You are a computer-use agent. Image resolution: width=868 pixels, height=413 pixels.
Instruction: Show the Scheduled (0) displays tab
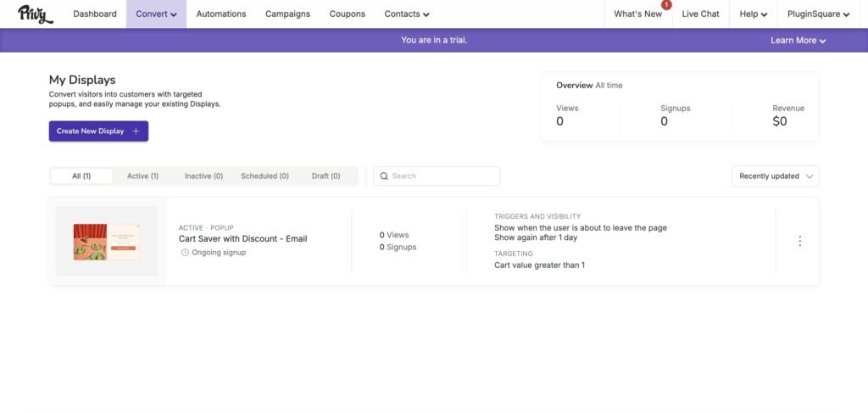[264, 176]
